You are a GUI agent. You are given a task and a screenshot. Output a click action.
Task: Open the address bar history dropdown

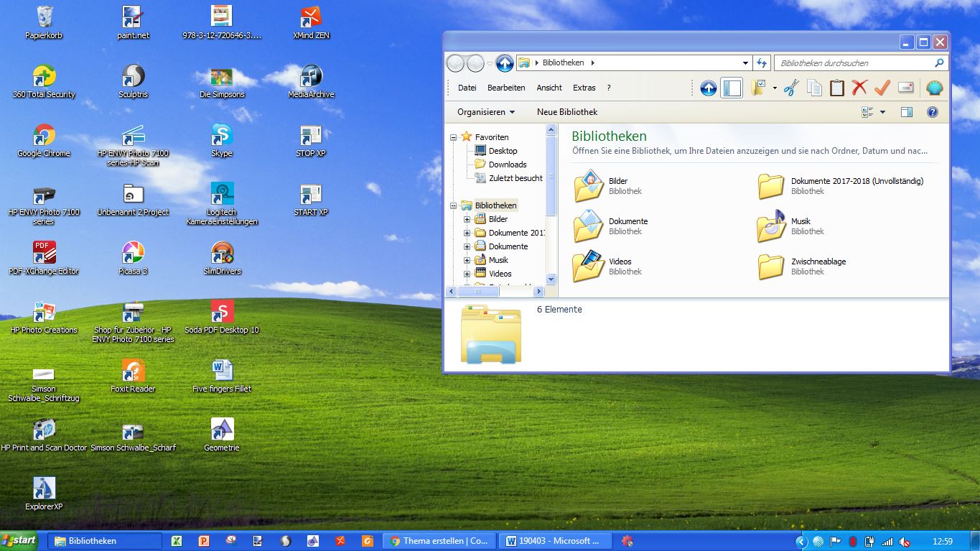point(745,63)
